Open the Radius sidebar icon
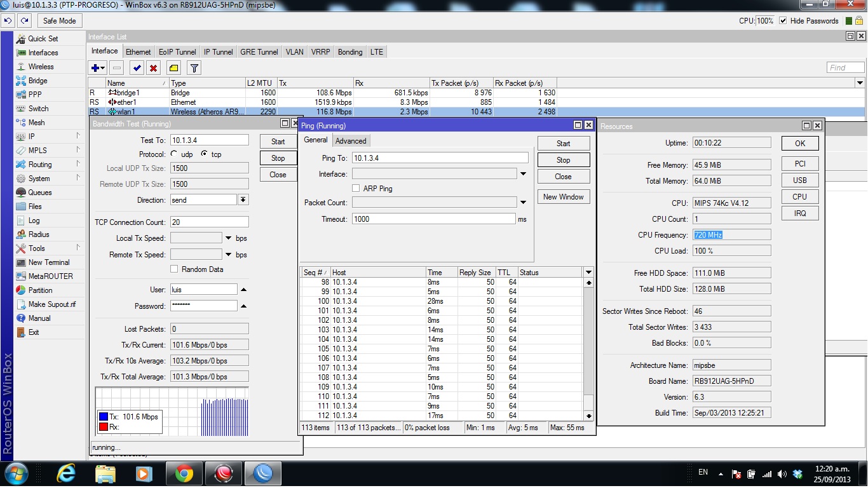The height and width of the screenshot is (488, 868). point(21,234)
